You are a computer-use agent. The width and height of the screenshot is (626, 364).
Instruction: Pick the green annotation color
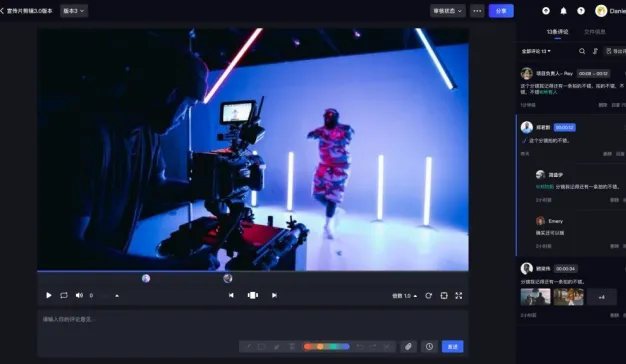333,346
